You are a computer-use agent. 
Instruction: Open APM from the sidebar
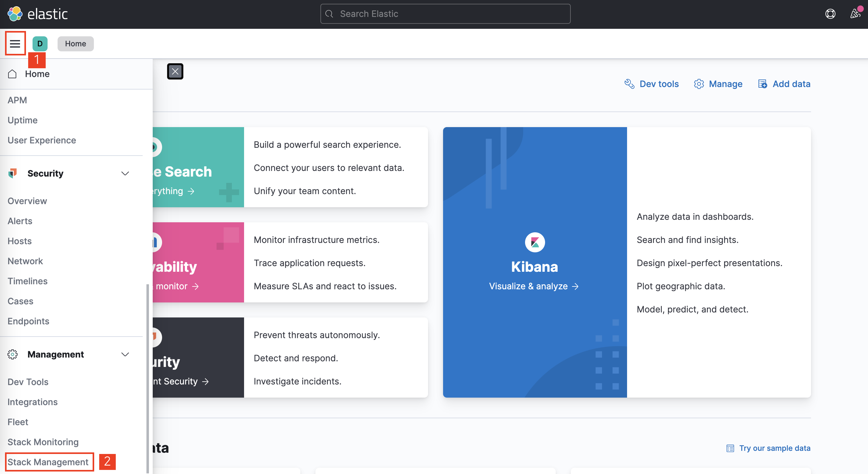17,100
